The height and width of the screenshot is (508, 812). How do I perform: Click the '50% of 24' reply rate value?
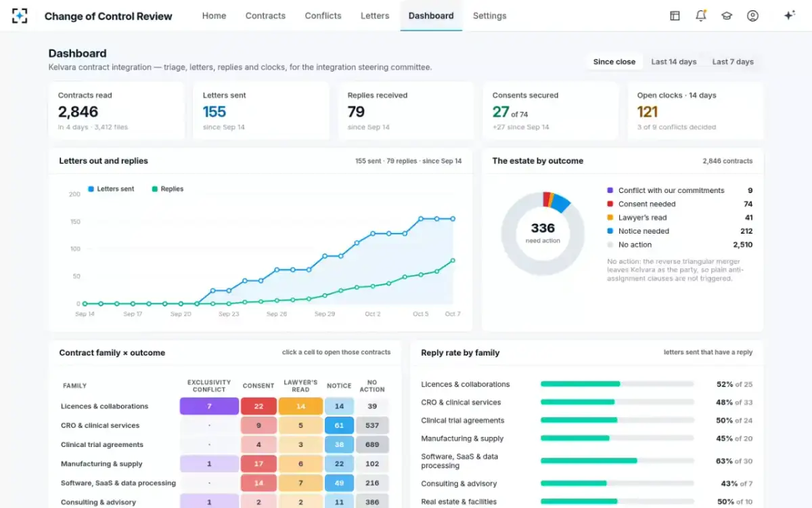[x=734, y=420]
